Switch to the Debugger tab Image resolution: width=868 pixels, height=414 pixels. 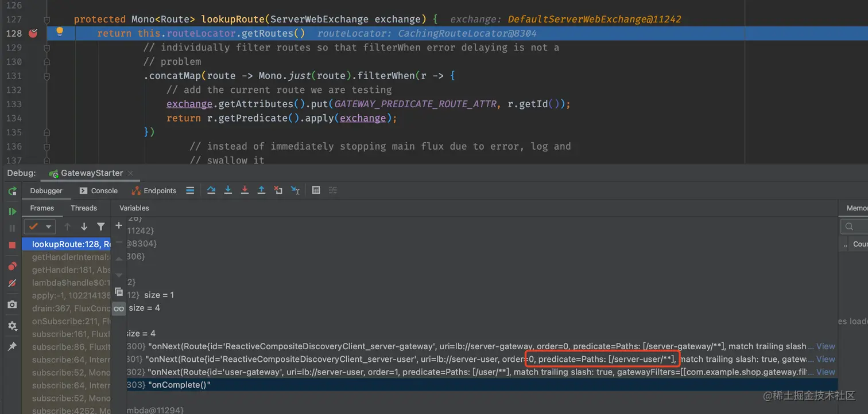[46, 191]
